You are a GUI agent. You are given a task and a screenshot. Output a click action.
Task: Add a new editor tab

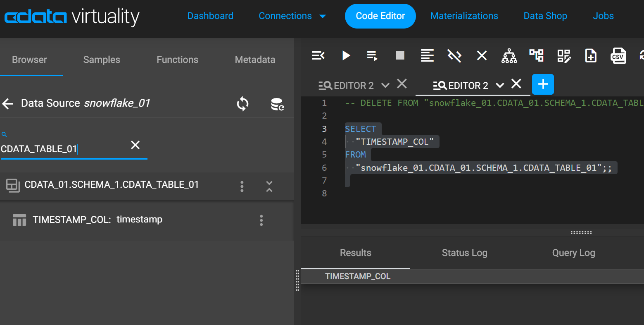(x=543, y=85)
